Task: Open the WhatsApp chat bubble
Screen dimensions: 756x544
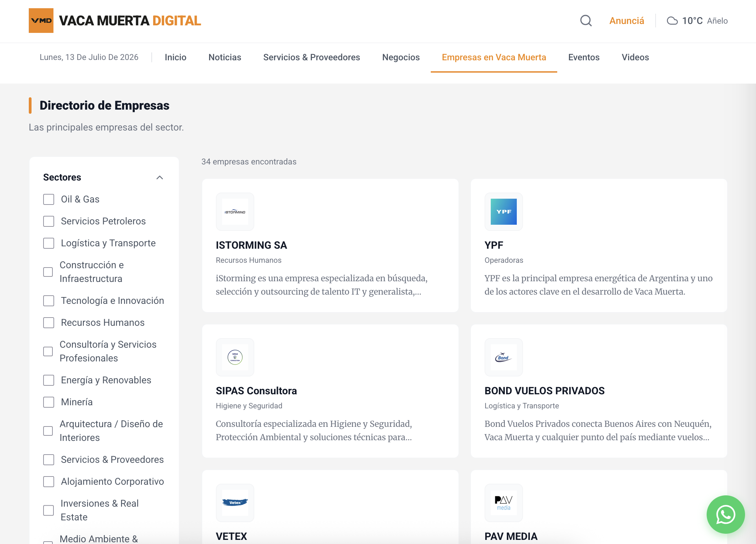Action: coord(725,514)
